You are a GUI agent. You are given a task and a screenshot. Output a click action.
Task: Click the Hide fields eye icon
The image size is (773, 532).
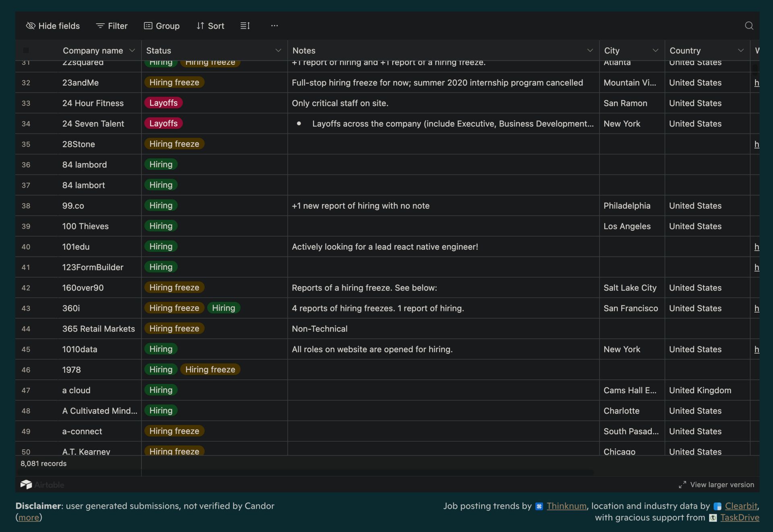[x=31, y=26]
